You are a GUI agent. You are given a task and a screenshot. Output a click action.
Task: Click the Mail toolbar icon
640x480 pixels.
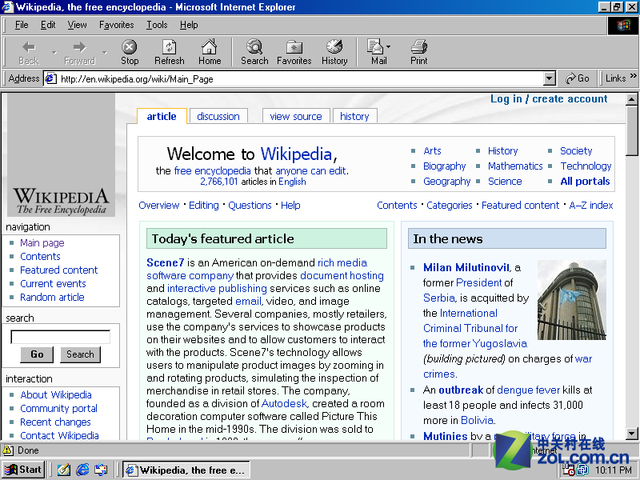tap(377, 52)
